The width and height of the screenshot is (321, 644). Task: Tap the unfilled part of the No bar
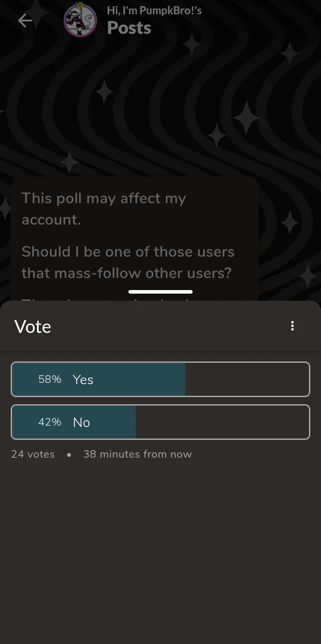tap(222, 422)
